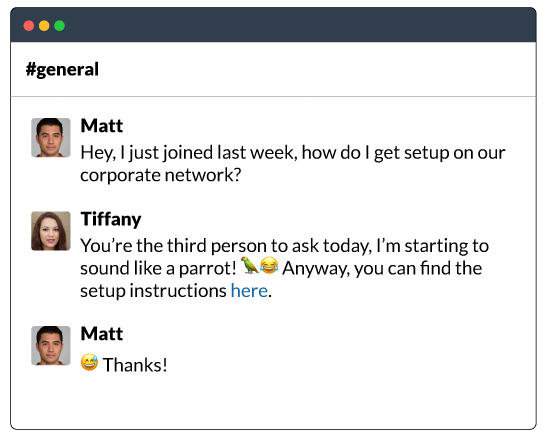The image size is (550, 444).
Task: Open the #general channel header
Action: pos(62,69)
